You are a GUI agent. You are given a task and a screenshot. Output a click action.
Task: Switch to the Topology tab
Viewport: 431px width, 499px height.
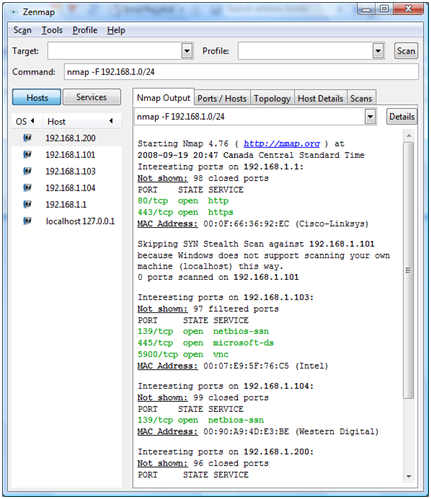(x=272, y=99)
